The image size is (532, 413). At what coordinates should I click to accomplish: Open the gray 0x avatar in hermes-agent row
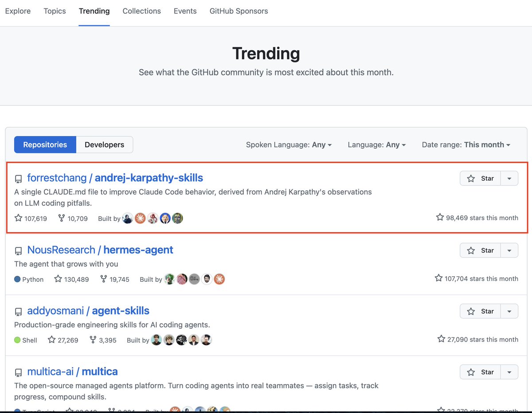194,279
